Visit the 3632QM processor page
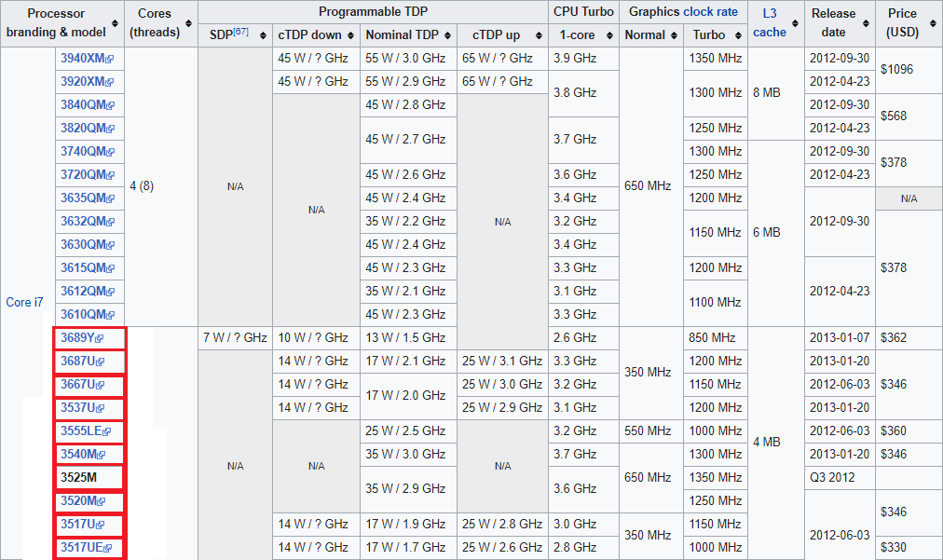943x560 pixels. point(88,222)
